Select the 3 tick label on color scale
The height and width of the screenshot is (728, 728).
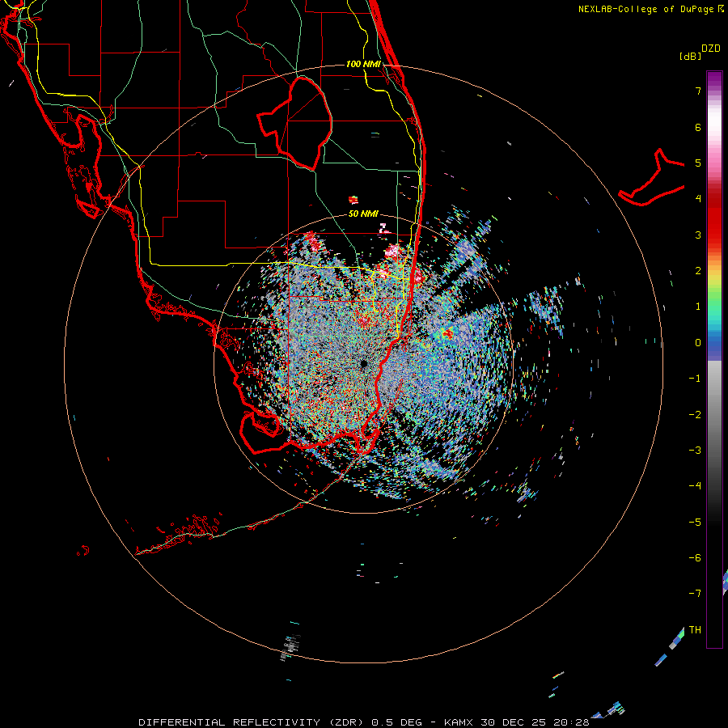(x=698, y=235)
